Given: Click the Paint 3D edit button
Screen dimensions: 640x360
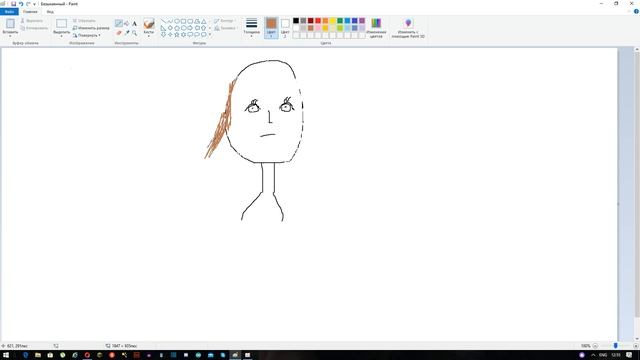Looking at the screenshot, I should tap(408, 28).
